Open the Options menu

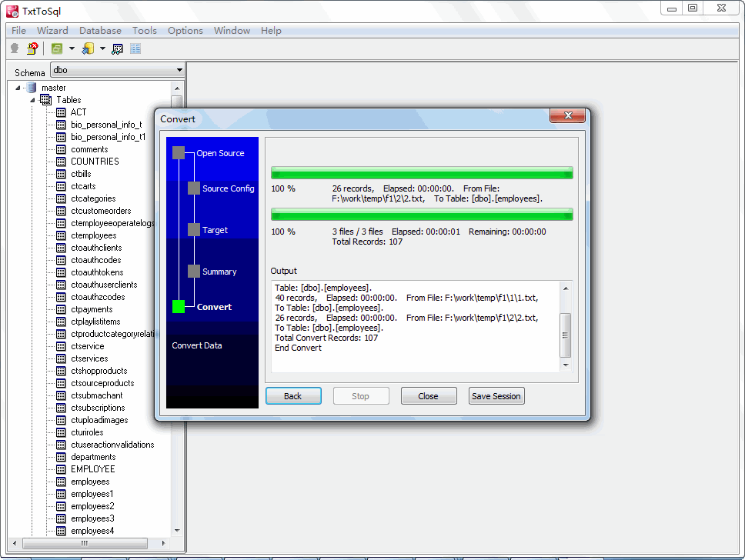[185, 31]
